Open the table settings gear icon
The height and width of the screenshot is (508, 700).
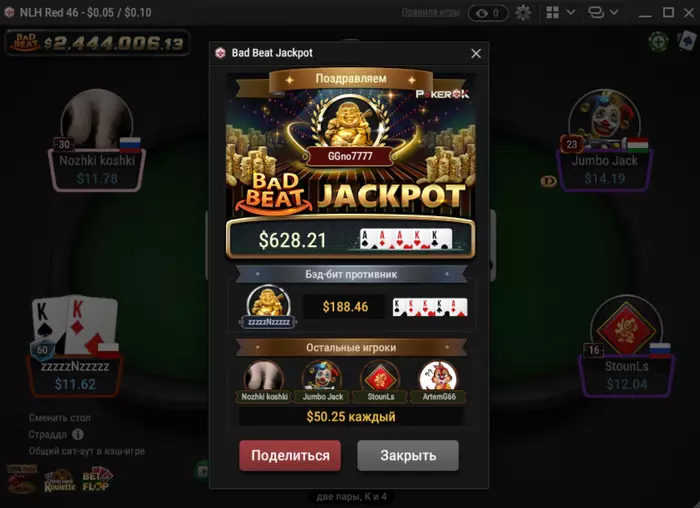point(523,12)
